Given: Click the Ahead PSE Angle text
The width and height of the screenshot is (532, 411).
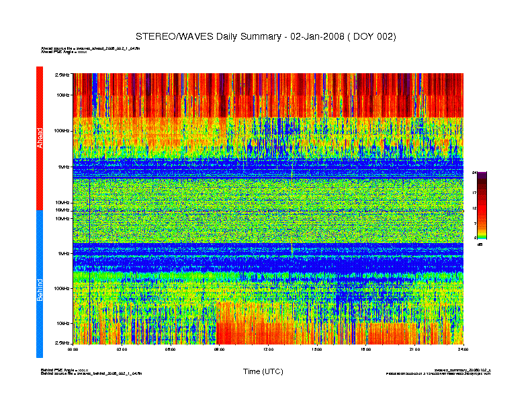Looking at the screenshot, I should 64,52.
